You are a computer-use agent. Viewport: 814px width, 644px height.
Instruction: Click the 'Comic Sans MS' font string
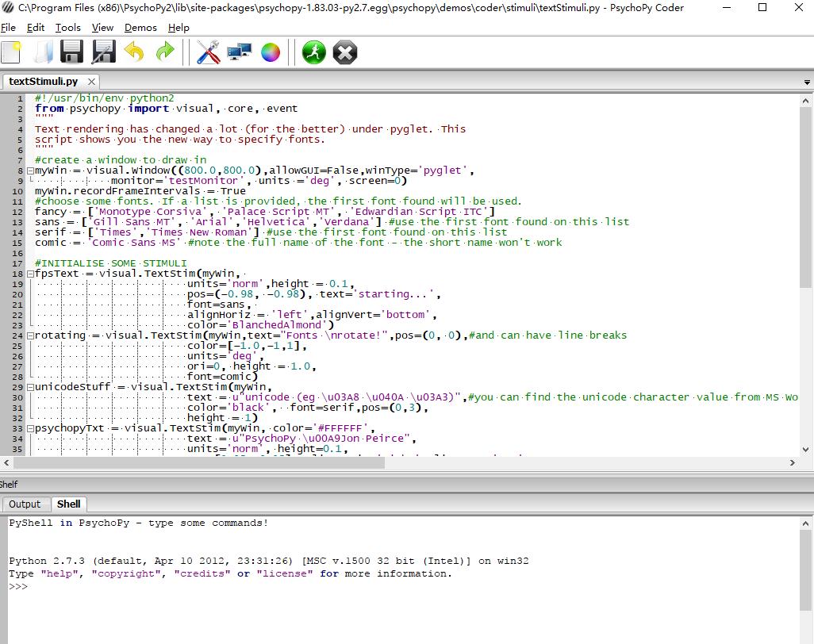[134, 243]
